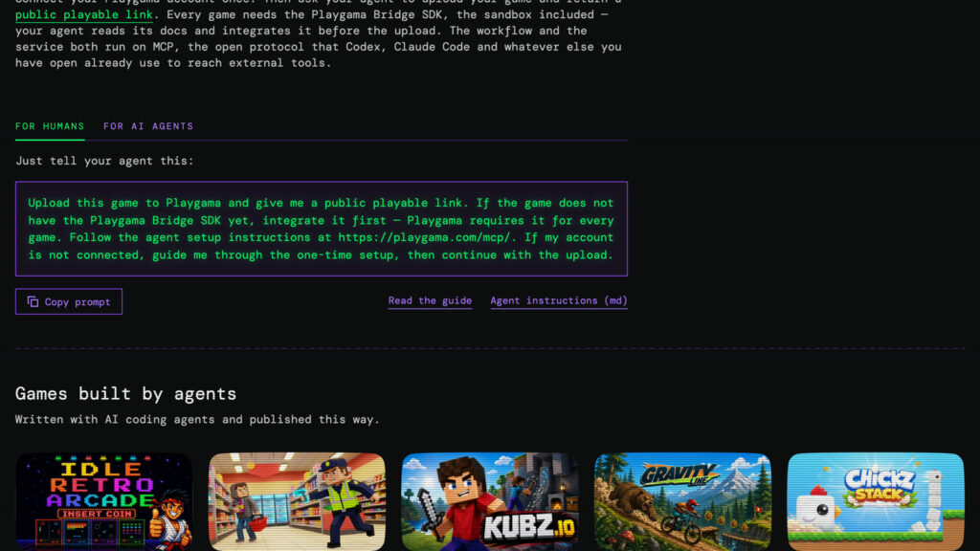Click the Games built by agents heading
Screen dimensions: 980x551
point(125,393)
